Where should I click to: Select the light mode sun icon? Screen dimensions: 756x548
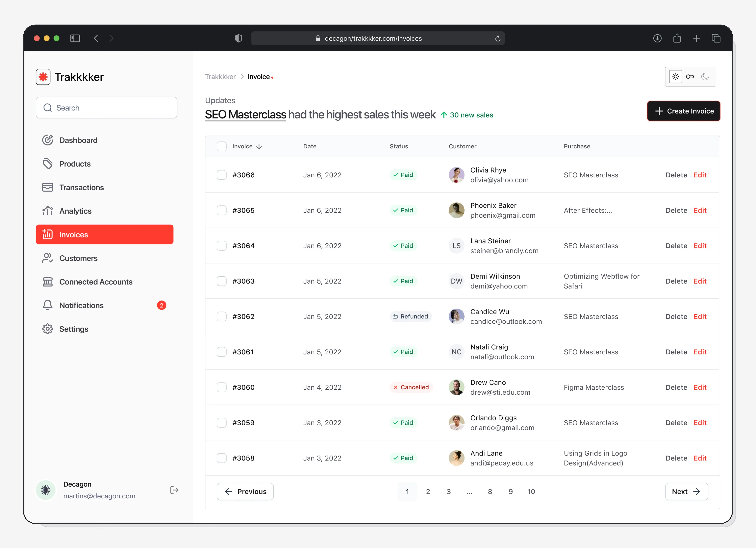click(x=675, y=77)
